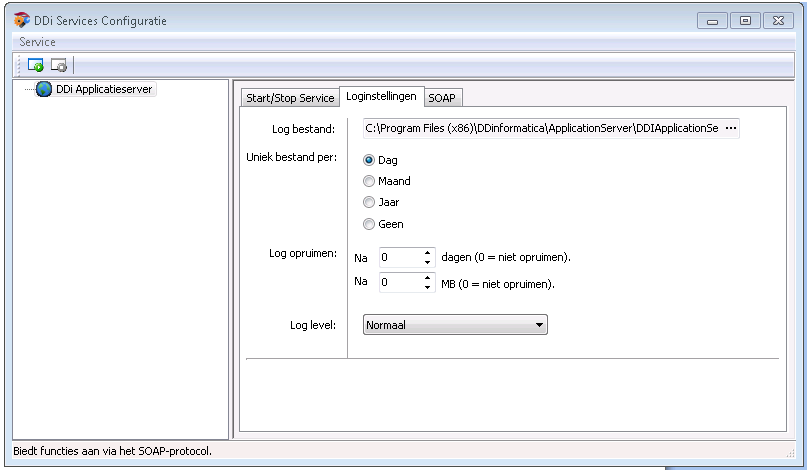Select the Dag radio button

coord(370,160)
